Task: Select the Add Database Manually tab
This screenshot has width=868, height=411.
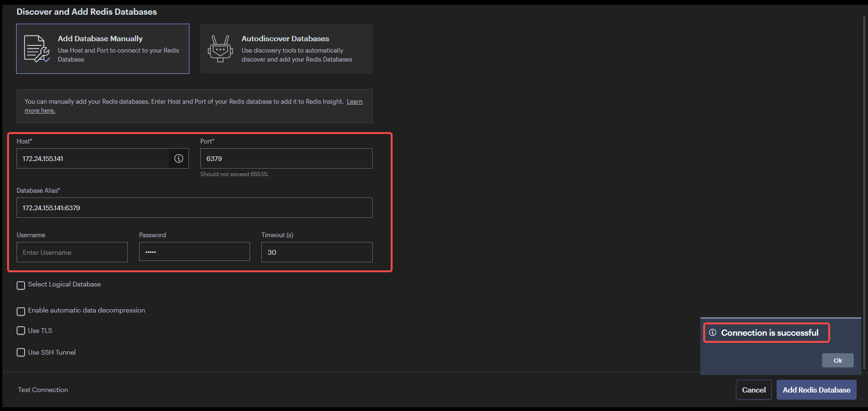Action: pyautogui.click(x=103, y=49)
